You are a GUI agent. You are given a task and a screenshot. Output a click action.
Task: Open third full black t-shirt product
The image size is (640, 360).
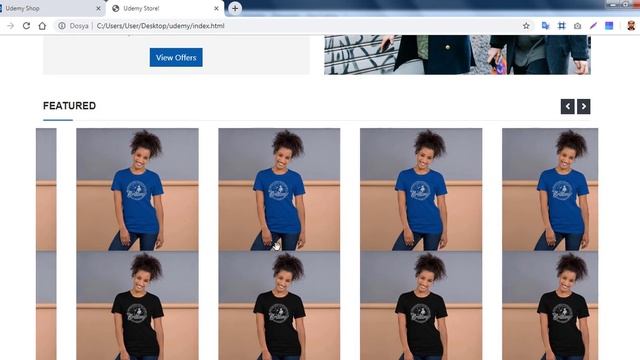click(x=421, y=305)
